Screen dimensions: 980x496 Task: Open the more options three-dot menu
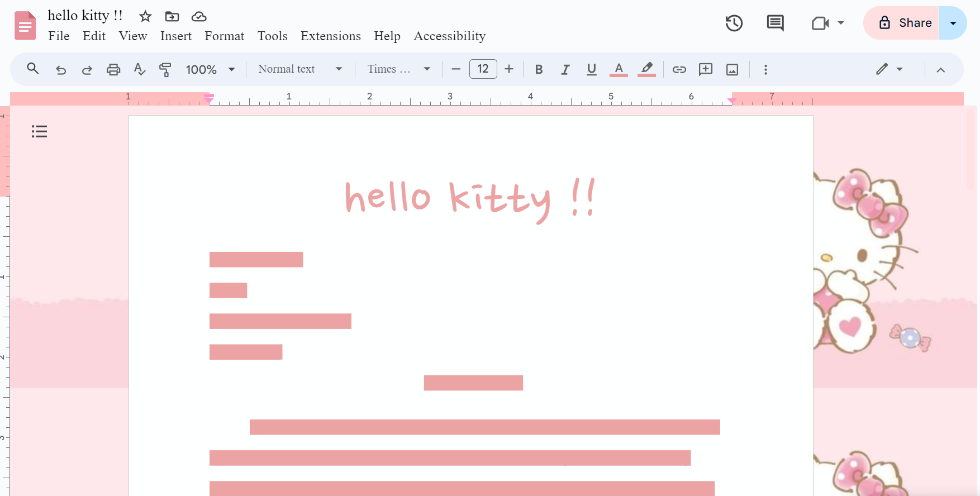pos(765,69)
